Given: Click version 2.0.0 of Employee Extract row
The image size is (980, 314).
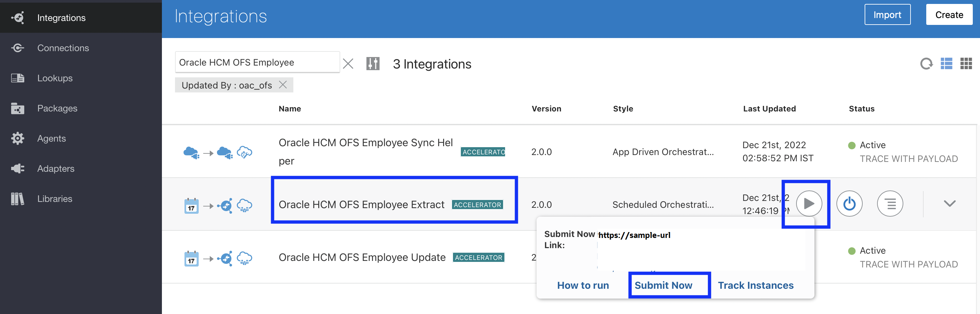Looking at the screenshot, I should [541, 205].
